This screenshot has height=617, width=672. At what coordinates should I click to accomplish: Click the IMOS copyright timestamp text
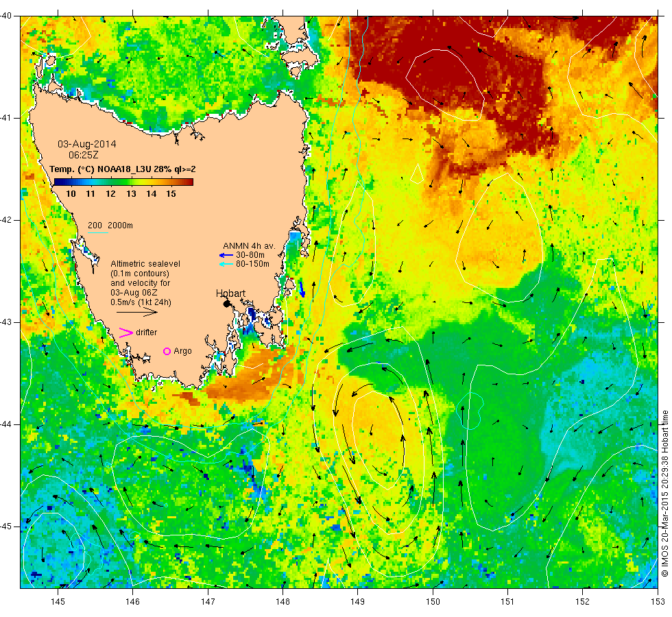[664, 494]
